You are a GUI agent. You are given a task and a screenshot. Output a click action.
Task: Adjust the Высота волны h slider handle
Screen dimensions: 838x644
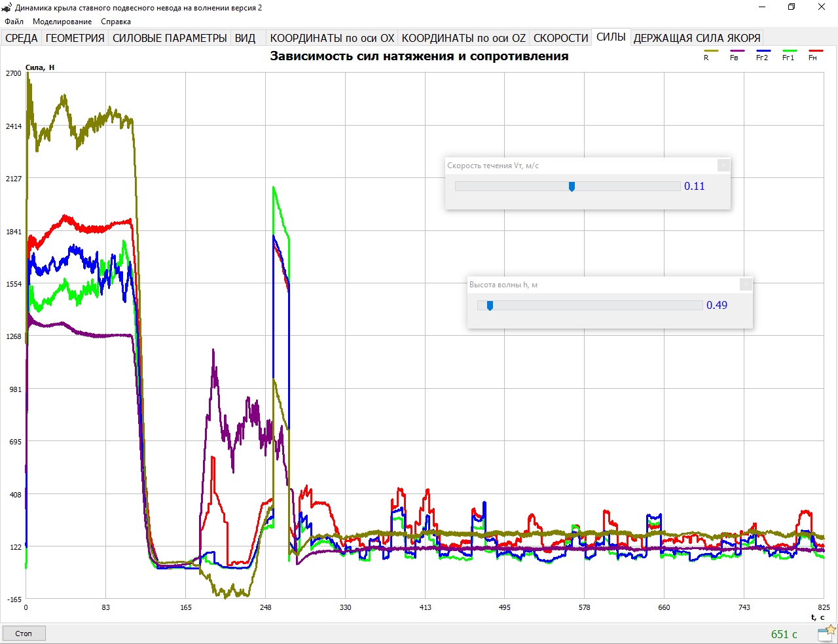(x=490, y=306)
